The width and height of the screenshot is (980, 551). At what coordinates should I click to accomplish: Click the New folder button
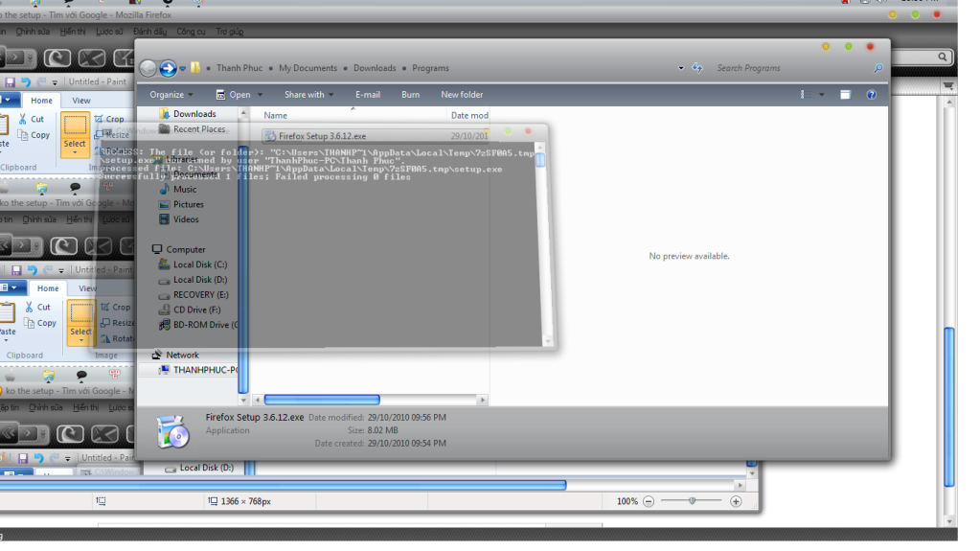click(462, 95)
